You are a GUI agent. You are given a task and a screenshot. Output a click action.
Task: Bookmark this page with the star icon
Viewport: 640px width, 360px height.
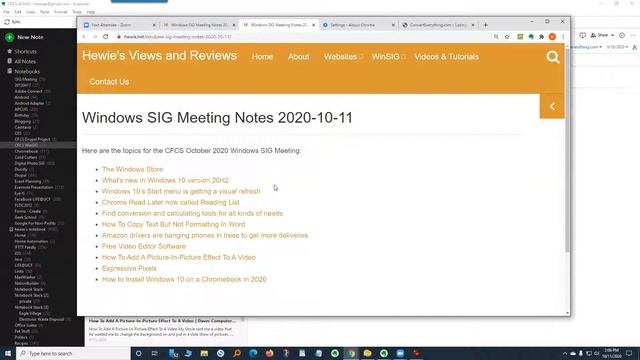[x=507, y=37]
